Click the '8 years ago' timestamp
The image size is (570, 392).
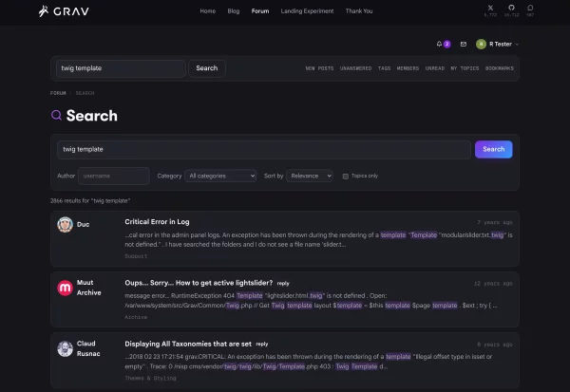pyautogui.click(x=495, y=345)
